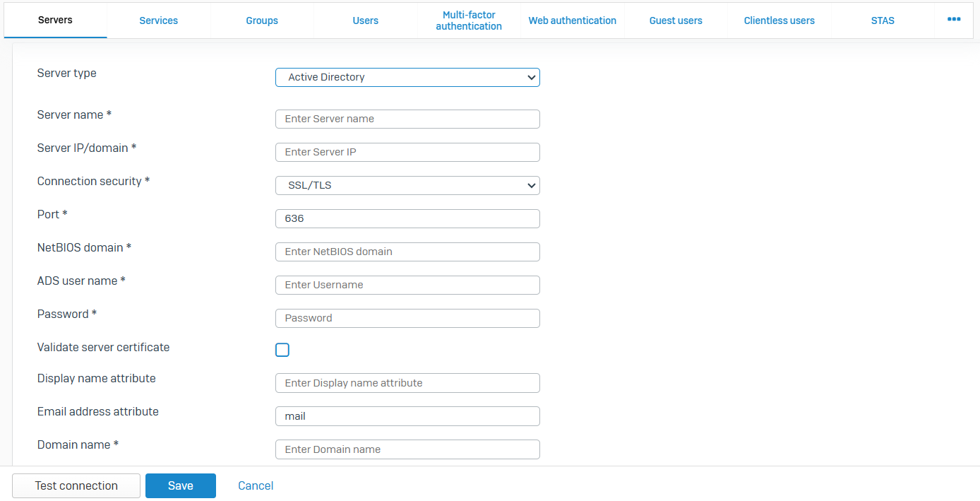
Task: Open the more tabs ellipsis icon
Action: pos(954,20)
